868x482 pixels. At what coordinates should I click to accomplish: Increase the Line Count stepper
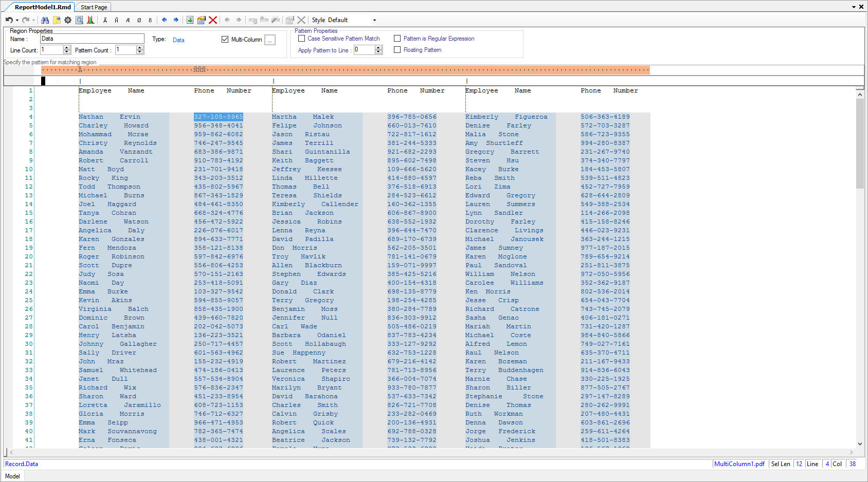tap(67, 48)
